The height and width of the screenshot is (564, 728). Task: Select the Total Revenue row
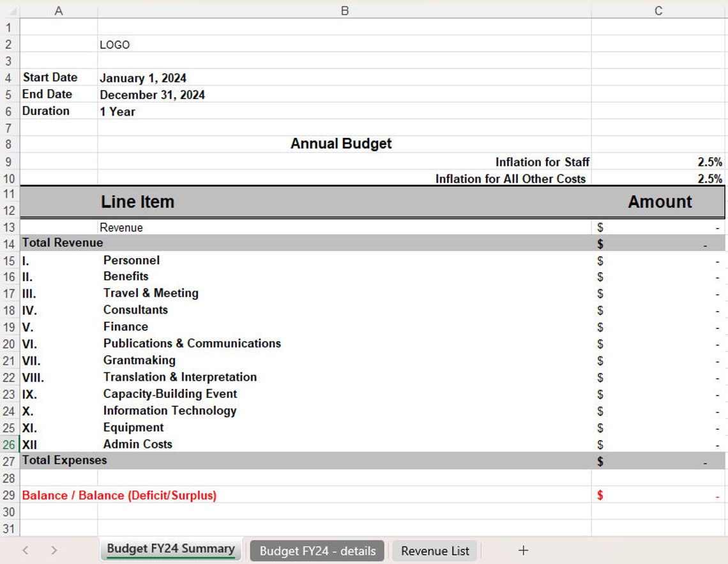[x=62, y=243]
